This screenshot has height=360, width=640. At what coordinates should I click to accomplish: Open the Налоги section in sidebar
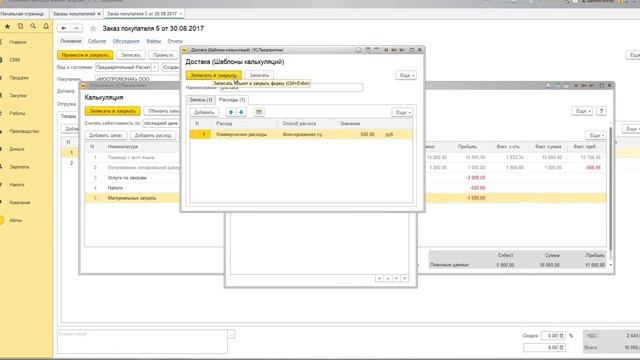pyautogui.click(x=17, y=185)
